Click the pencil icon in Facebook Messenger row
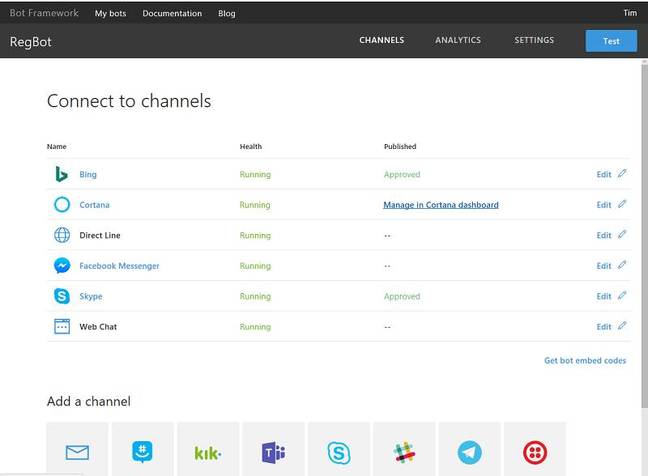648x476 pixels. (x=622, y=265)
